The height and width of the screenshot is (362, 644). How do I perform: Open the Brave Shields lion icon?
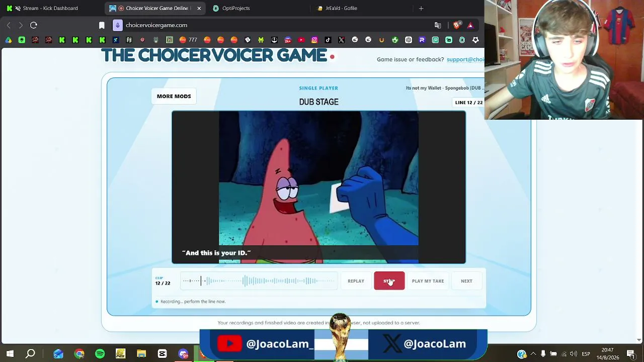coord(457,25)
